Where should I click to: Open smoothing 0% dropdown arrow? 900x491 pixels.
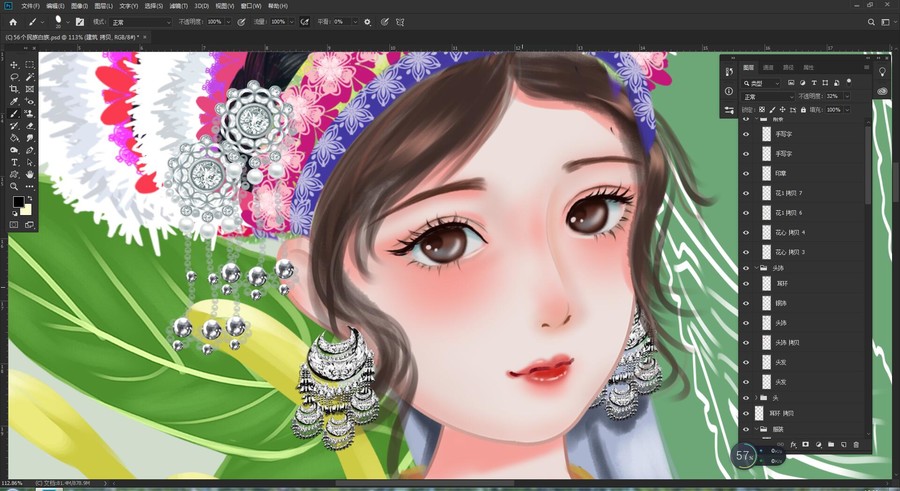pos(355,22)
